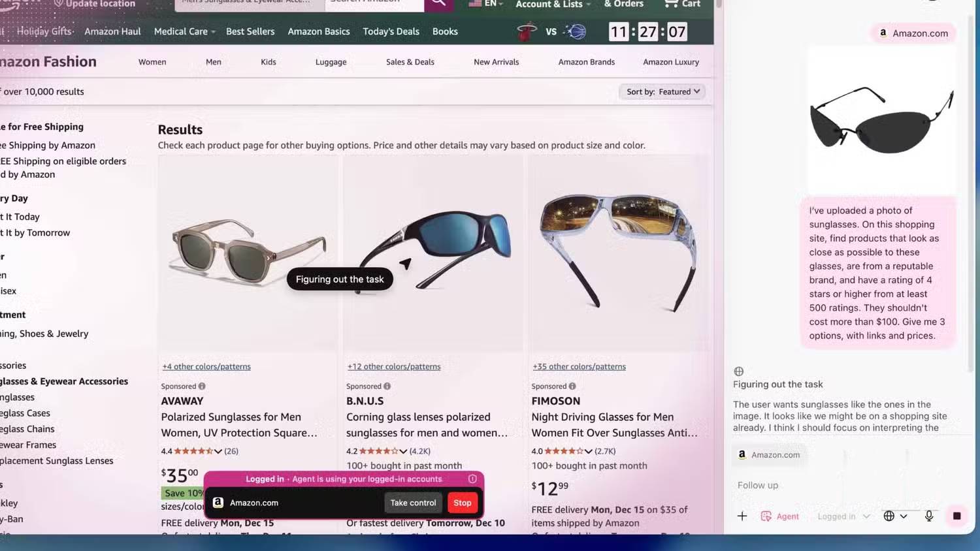Click the Amazon search magnifier button
The image size is (980, 551).
pyautogui.click(x=438, y=3)
